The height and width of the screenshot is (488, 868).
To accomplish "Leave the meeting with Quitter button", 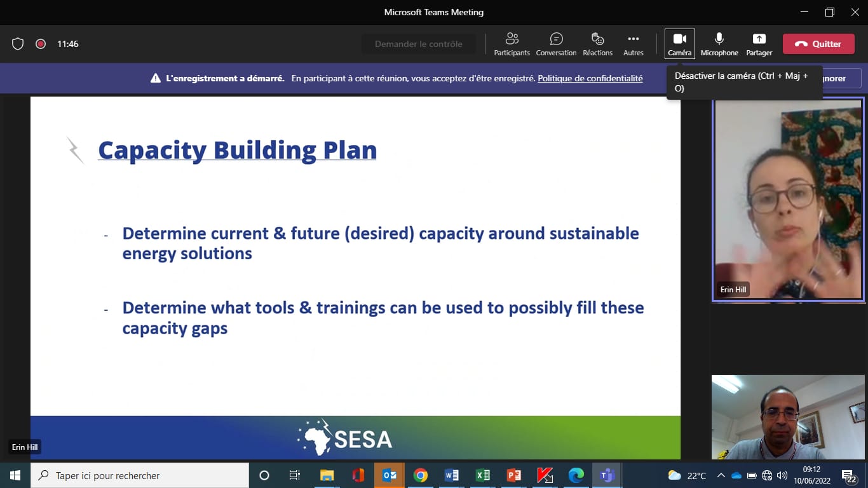I will pyautogui.click(x=818, y=44).
